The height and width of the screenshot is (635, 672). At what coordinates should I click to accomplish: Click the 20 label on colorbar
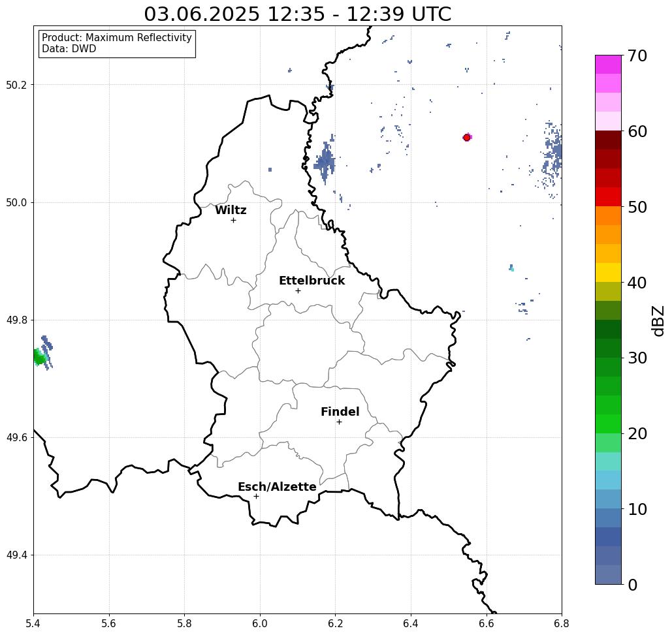[637, 434]
